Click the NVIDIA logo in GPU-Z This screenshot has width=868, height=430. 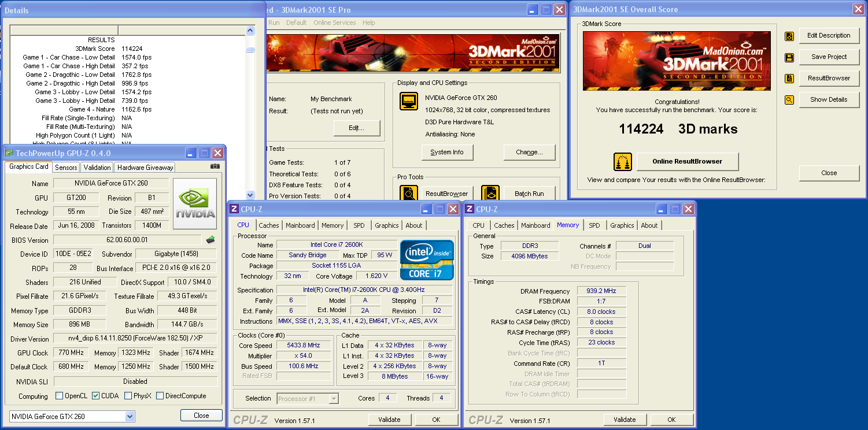pos(195,203)
